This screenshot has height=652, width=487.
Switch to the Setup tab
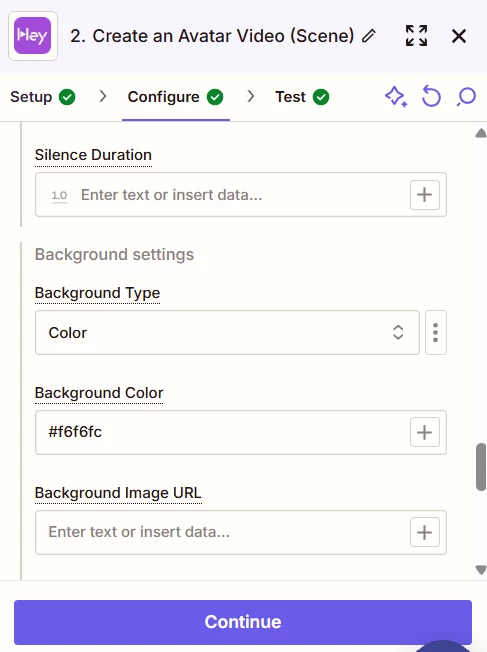pyautogui.click(x=43, y=97)
